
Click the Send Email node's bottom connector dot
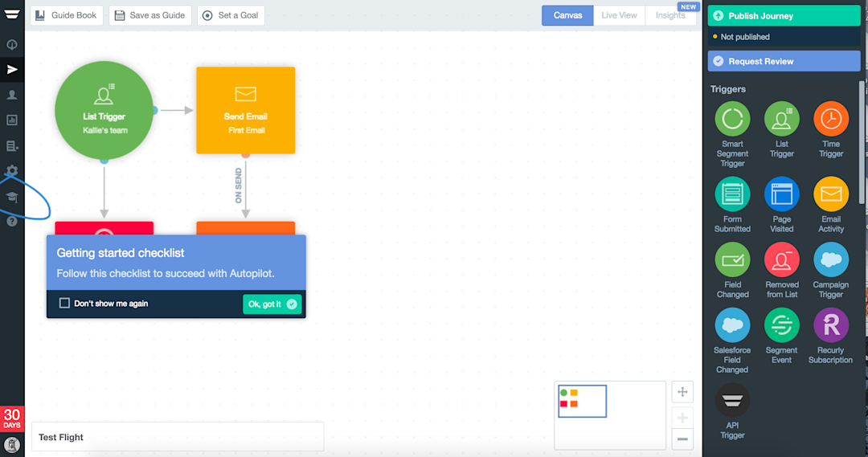[x=246, y=155]
